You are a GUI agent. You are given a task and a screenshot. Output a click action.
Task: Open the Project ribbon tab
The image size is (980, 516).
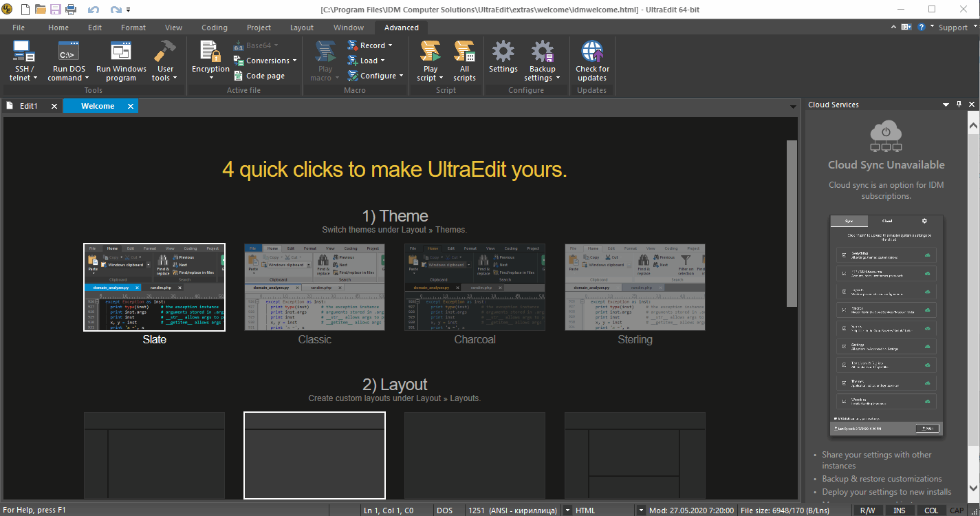[259, 28]
